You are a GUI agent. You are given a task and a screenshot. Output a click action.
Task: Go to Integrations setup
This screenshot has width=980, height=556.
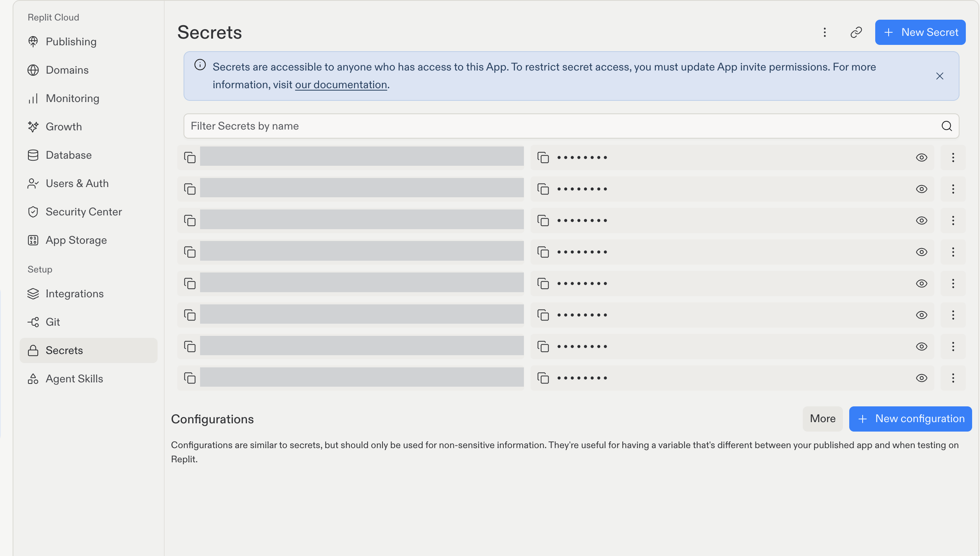pos(89,294)
